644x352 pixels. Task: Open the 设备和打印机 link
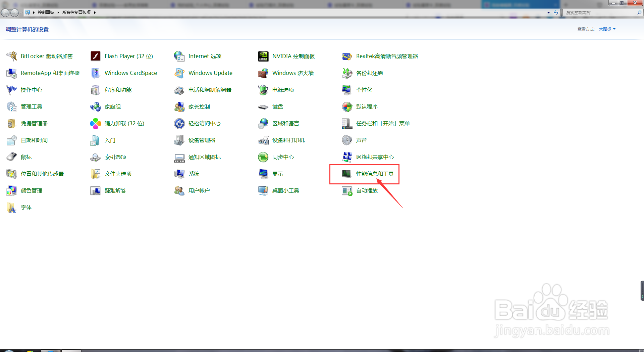(x=288, y=140)
